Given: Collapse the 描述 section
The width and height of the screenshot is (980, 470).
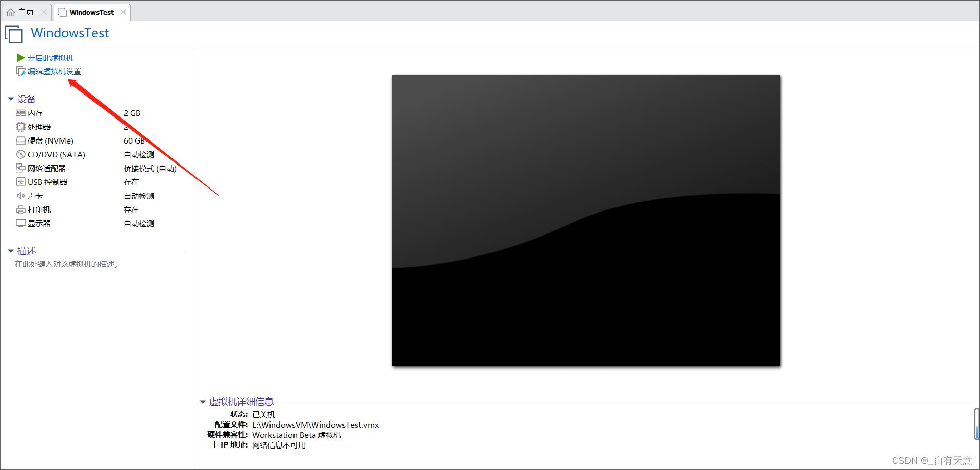Looking at the screenshot, I should click(x=11, y=251).
